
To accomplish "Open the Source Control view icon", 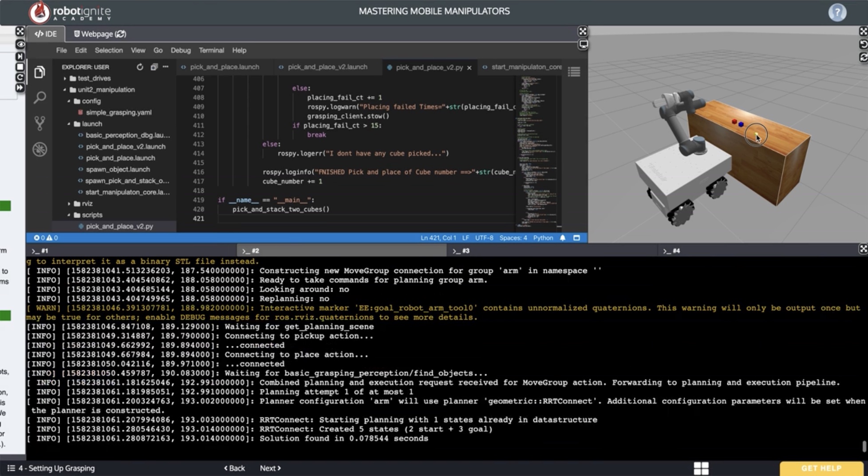I will pyautogui.click(x=39, y=123).
